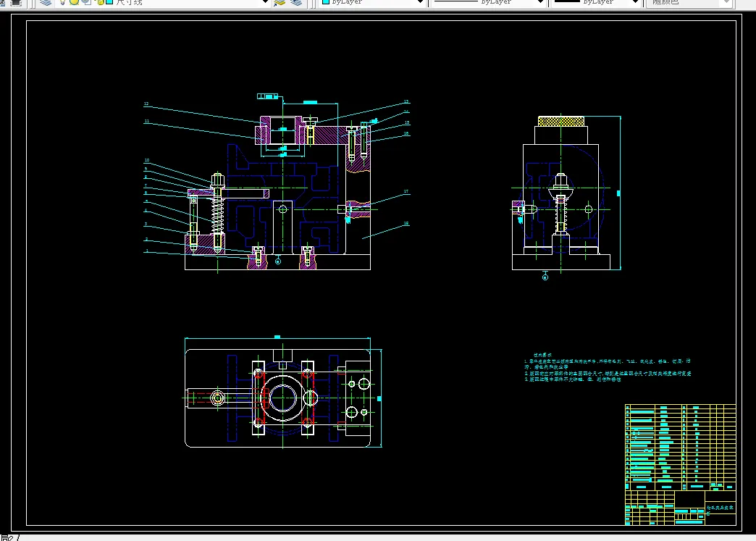Select balloon number 17 leader label

click(406, 191)
